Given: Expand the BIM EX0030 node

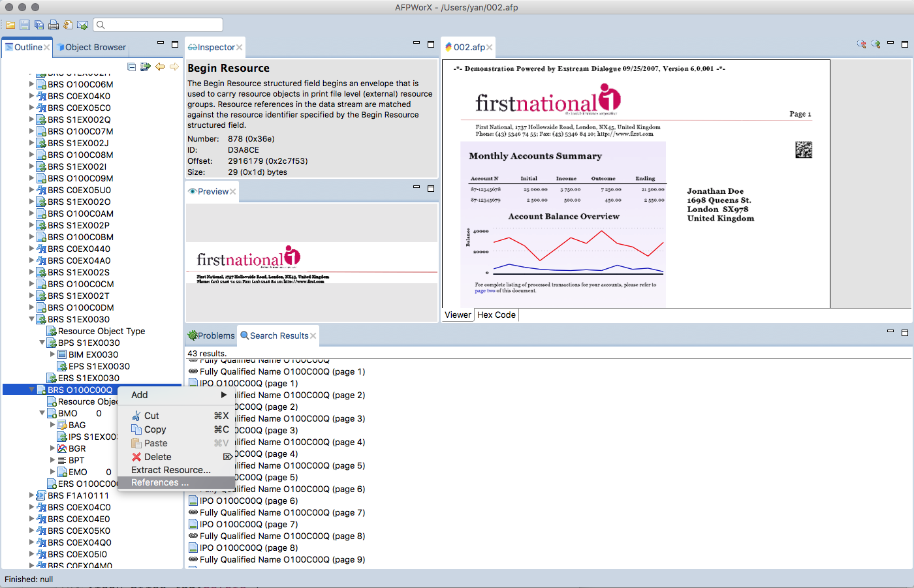Looking at the screenshot, I should coord(53,354).
